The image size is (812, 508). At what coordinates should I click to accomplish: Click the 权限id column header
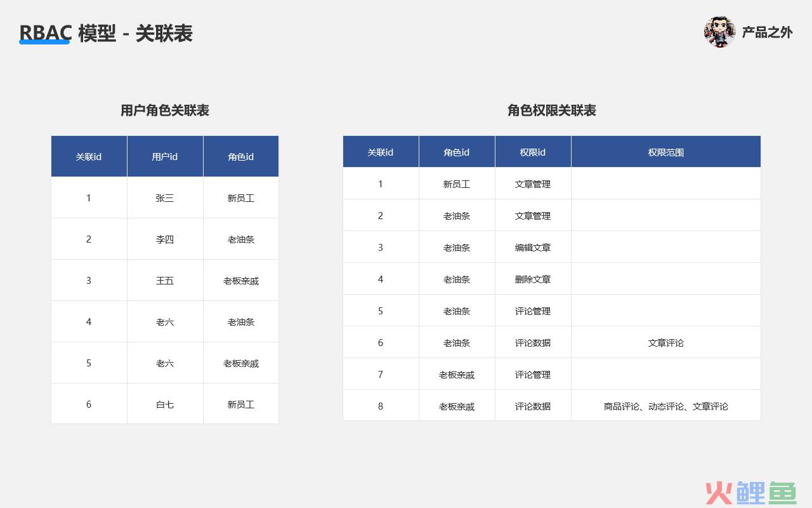pos(533,152)
